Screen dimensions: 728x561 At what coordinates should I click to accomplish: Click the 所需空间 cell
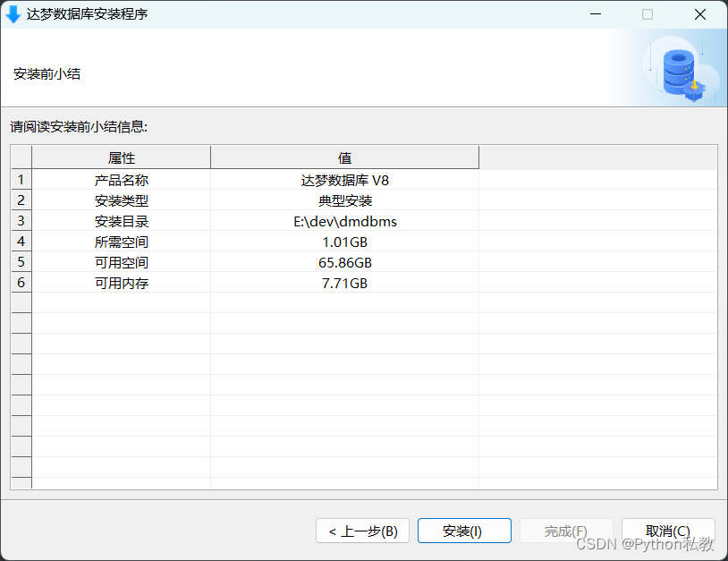(121, 242)
